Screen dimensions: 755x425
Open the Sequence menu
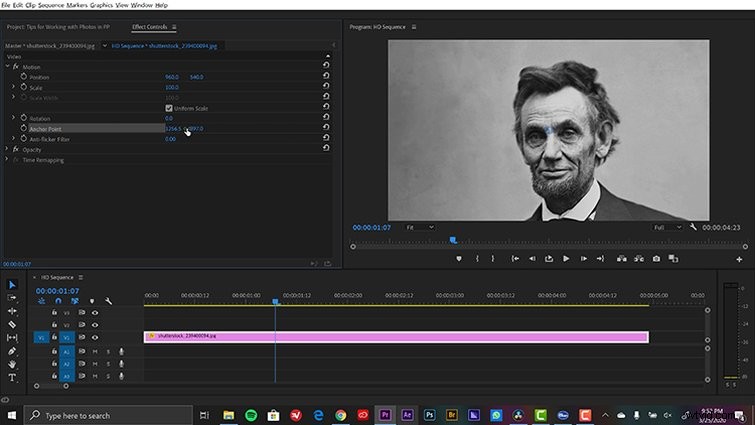point(51,5)
